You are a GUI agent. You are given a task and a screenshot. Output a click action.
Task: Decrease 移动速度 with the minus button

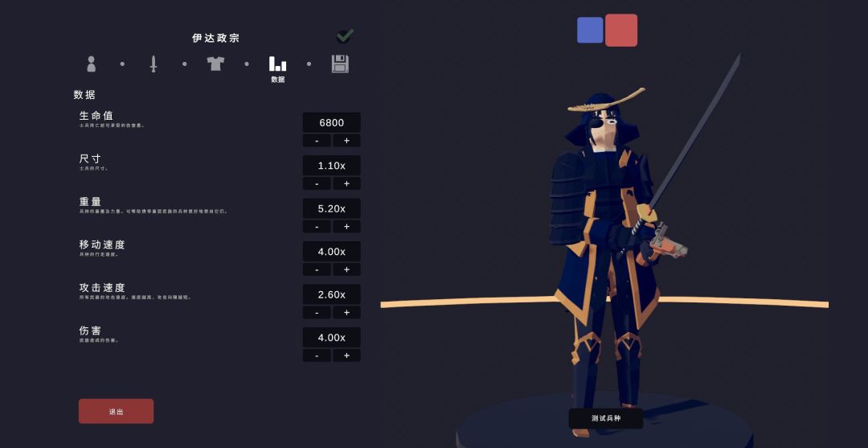coord(317,269)
